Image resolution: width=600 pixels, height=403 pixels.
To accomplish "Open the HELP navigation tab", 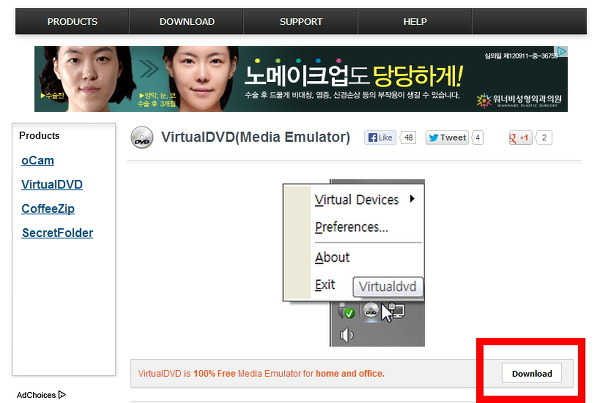I will click(415, 21).
